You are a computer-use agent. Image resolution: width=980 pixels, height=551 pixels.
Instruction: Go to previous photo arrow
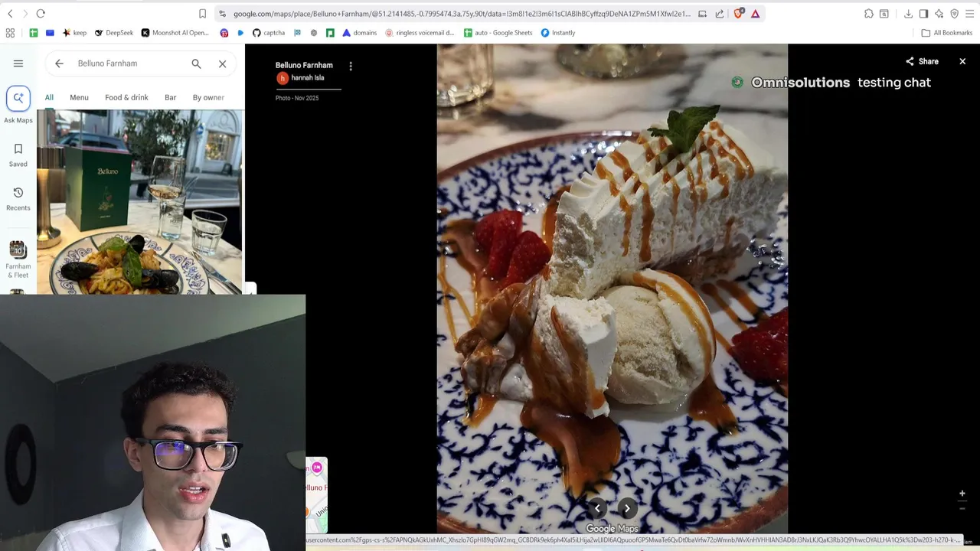point(597,508)
